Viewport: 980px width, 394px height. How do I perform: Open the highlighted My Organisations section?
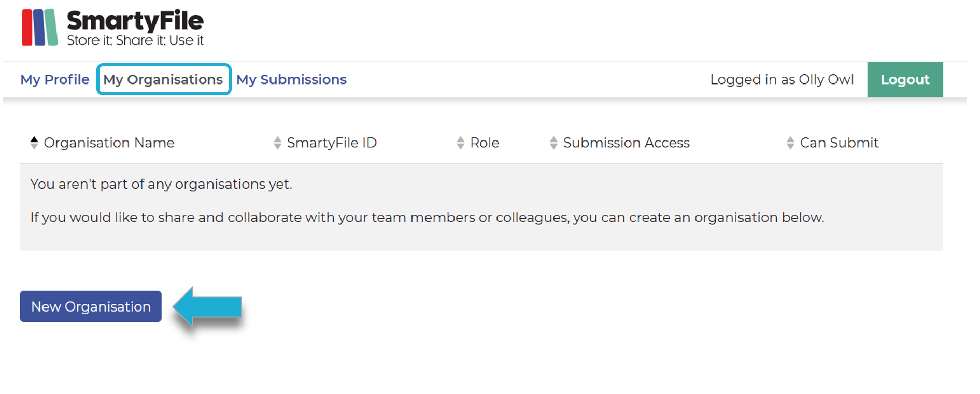pos(163,79)
